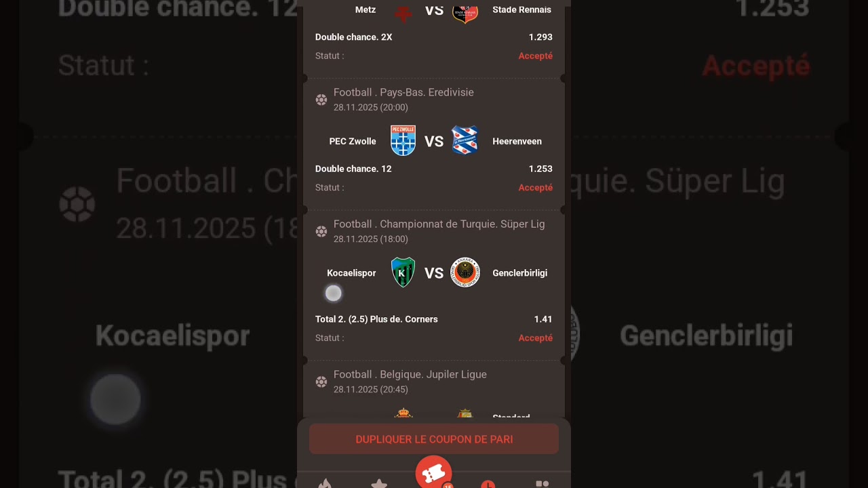
Task: Open Championnat de Turquie Süper Lig header
Action: point(439,224)
